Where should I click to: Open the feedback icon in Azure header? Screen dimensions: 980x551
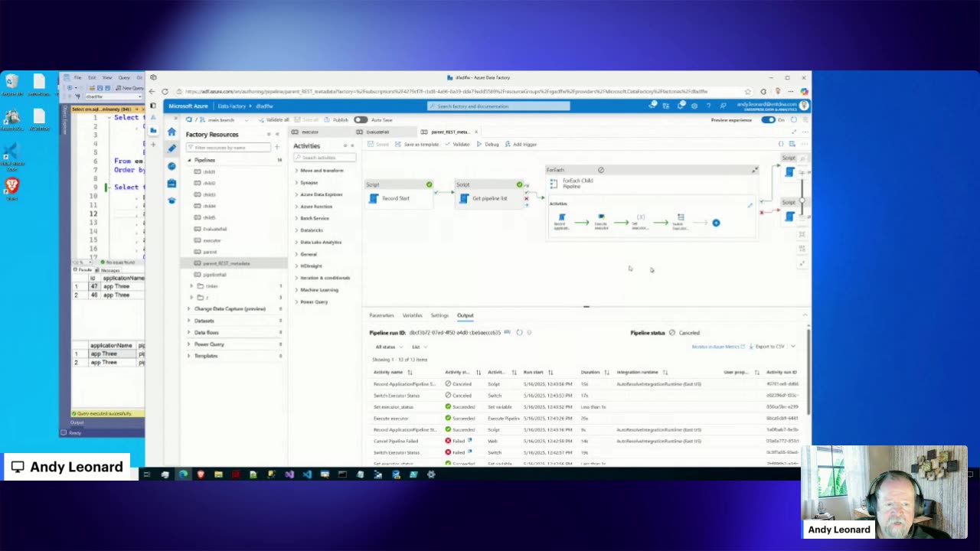pos(723,106)
